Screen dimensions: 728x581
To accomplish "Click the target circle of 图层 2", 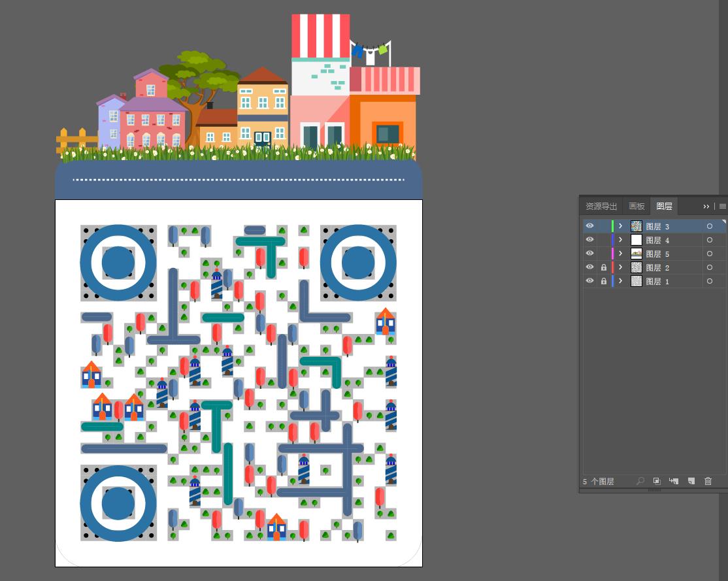I will [710, 267].
